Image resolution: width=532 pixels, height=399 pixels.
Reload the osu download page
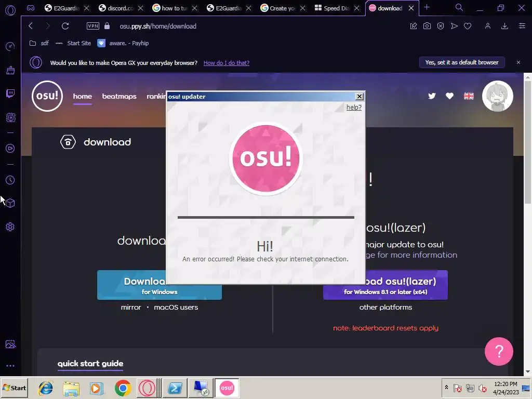point(65,26)
